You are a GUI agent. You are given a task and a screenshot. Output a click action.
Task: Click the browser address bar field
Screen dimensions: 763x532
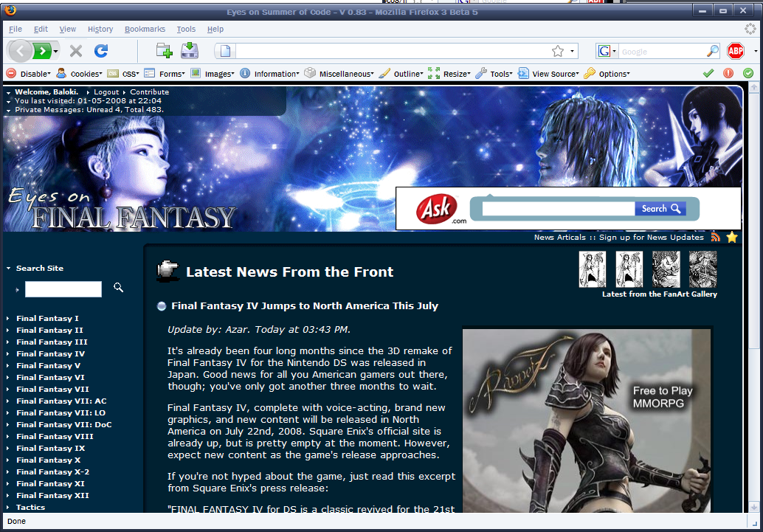point(393,51)
